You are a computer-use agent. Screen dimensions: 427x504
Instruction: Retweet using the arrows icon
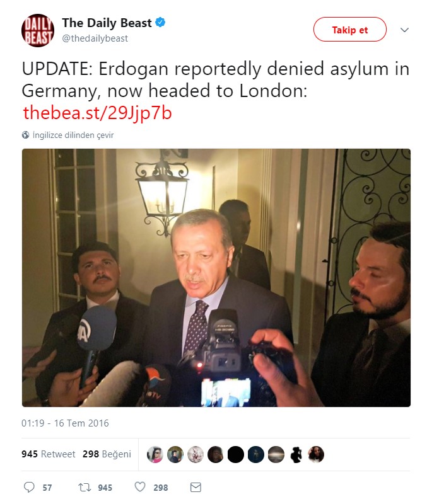[x=85, y=487]
